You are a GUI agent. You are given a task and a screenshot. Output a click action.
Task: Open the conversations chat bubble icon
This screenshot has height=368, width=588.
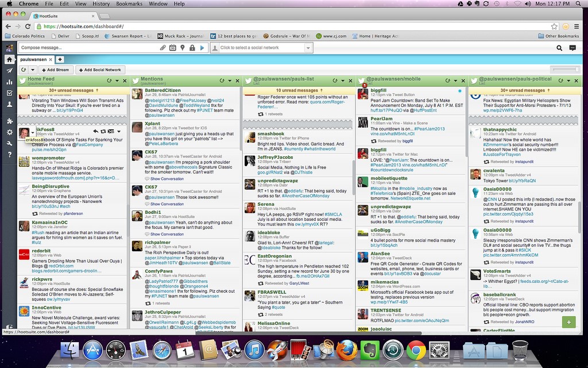[x=572, y=48]
